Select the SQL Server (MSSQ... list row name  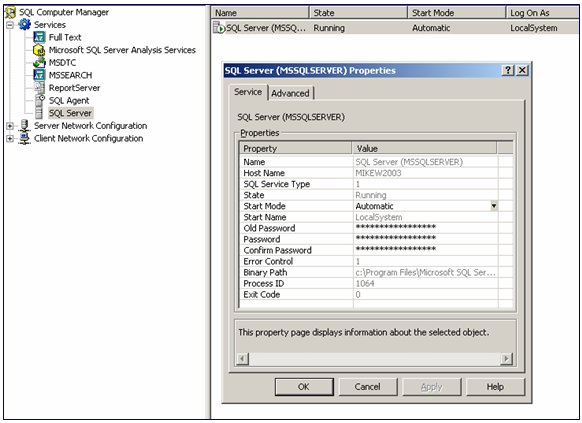coord(266,28)
